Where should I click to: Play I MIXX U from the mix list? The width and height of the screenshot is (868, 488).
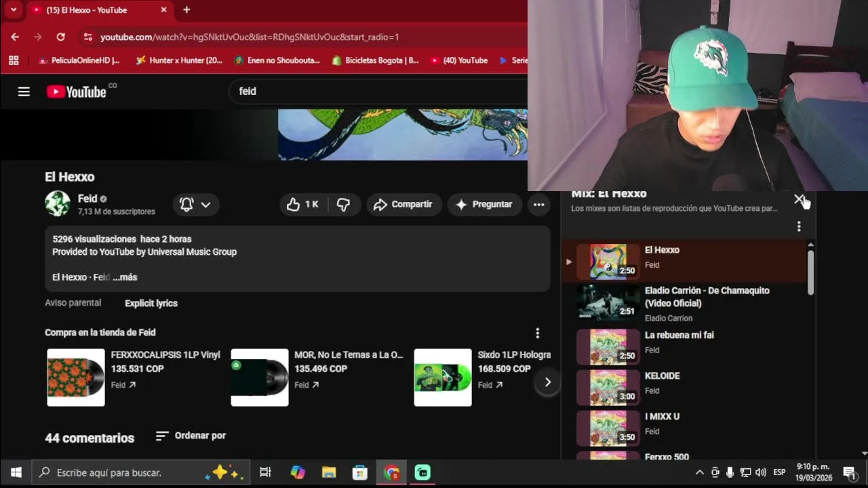pos(685,428)
